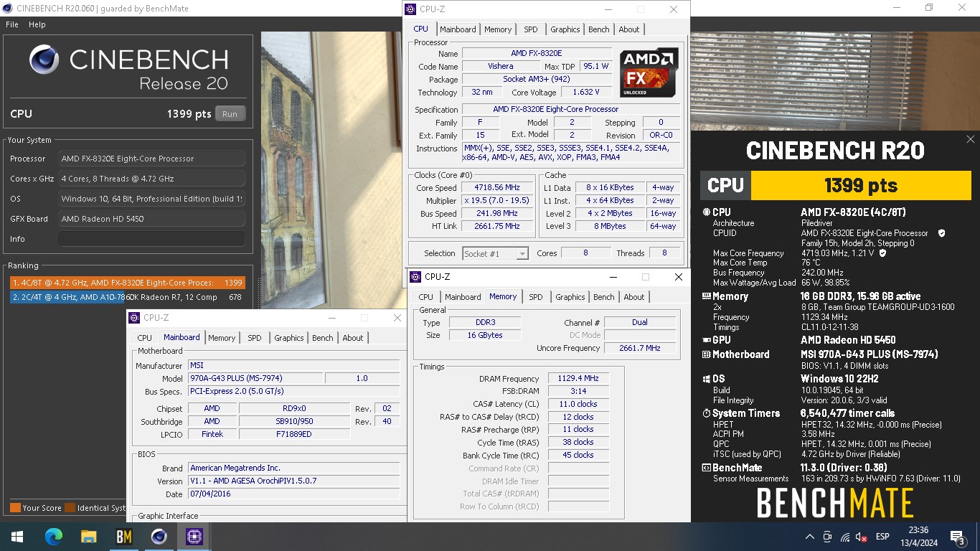
Task: Switch to About tab in CPU-Z Memory window
Action: [634, 297]
